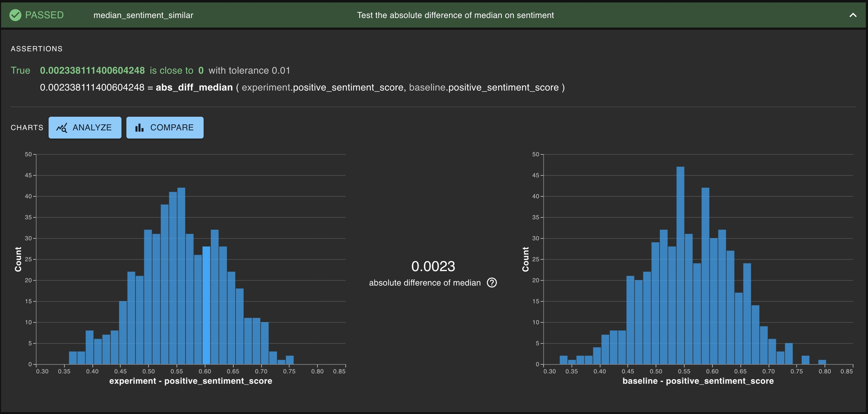Click the tallest bar in baseline histogram
This screenshot has height=414, width=868.
tap(680, 266)
